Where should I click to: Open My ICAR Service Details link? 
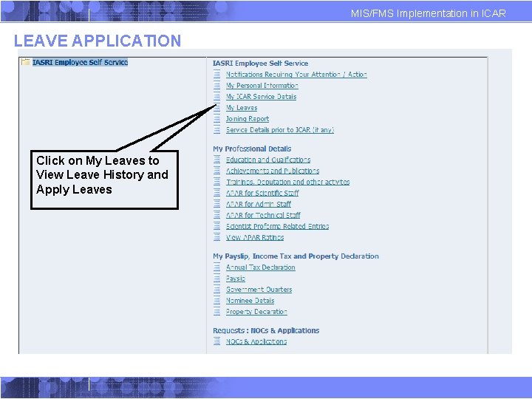[261, 97]
